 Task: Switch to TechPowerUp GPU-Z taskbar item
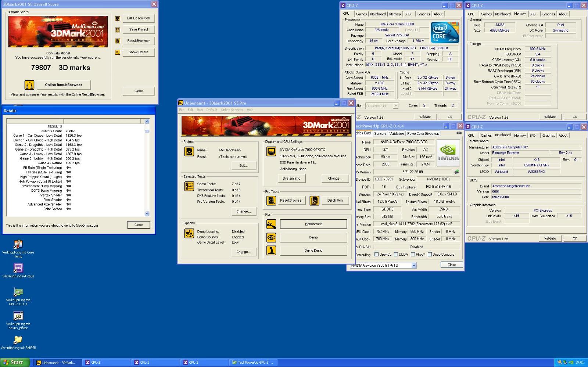[253, 363]
